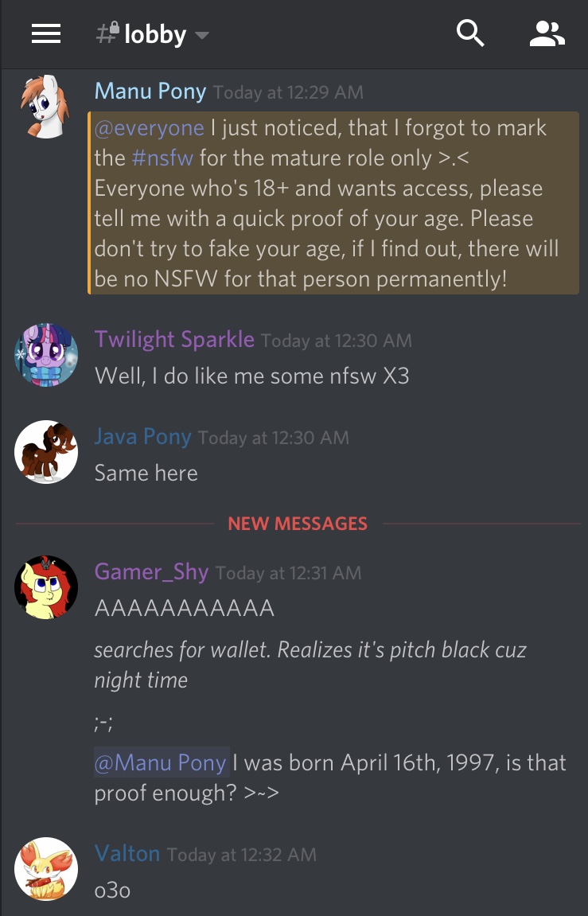The height and width of the screenshot is (916, 588).
Task: Expand the lobby channel dropdown arrow
Action: pos(202,36)
